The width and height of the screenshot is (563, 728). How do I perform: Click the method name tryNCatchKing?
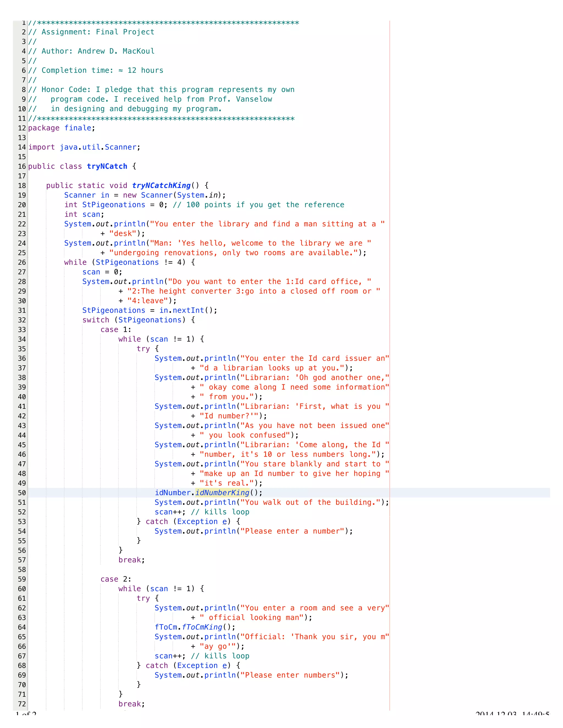tap(161, 185)
